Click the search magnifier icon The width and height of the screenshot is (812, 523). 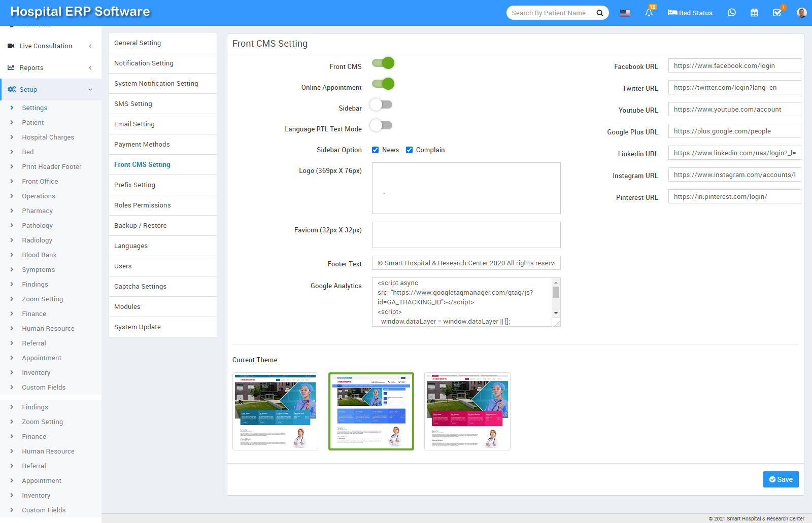[599, 13]
